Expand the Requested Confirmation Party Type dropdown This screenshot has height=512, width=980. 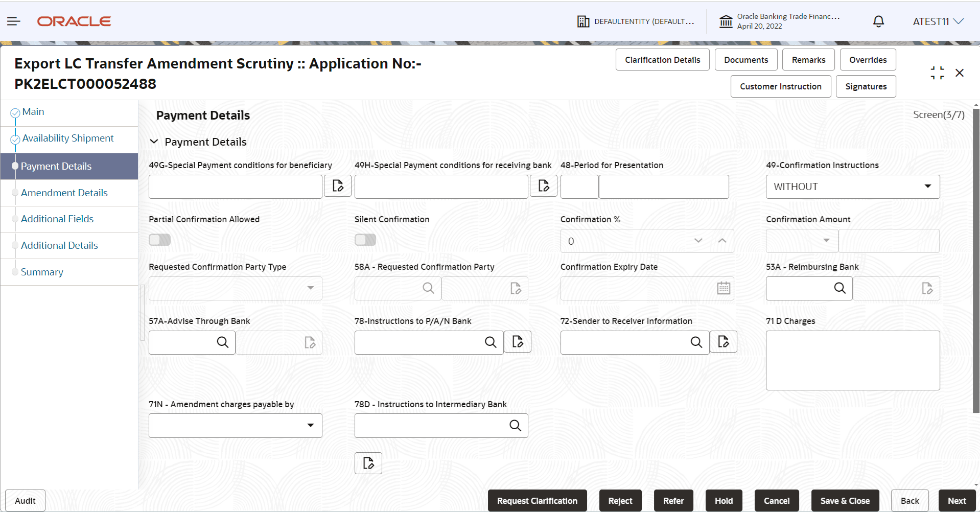(310, 288)
